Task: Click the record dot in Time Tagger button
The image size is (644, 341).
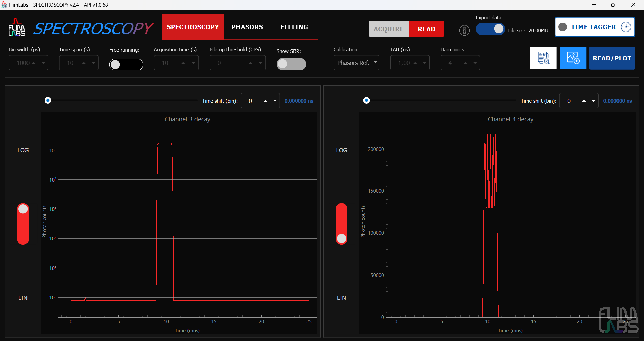Action: 563,27
